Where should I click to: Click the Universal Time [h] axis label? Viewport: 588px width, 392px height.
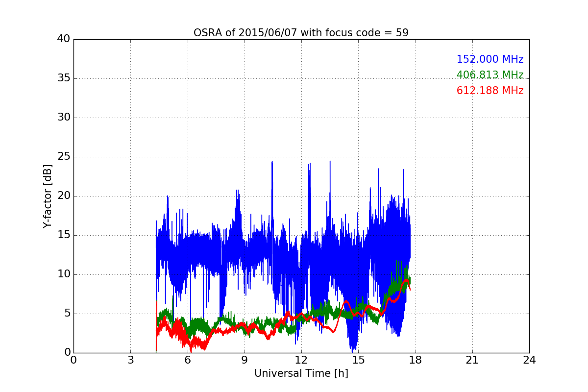301,373
